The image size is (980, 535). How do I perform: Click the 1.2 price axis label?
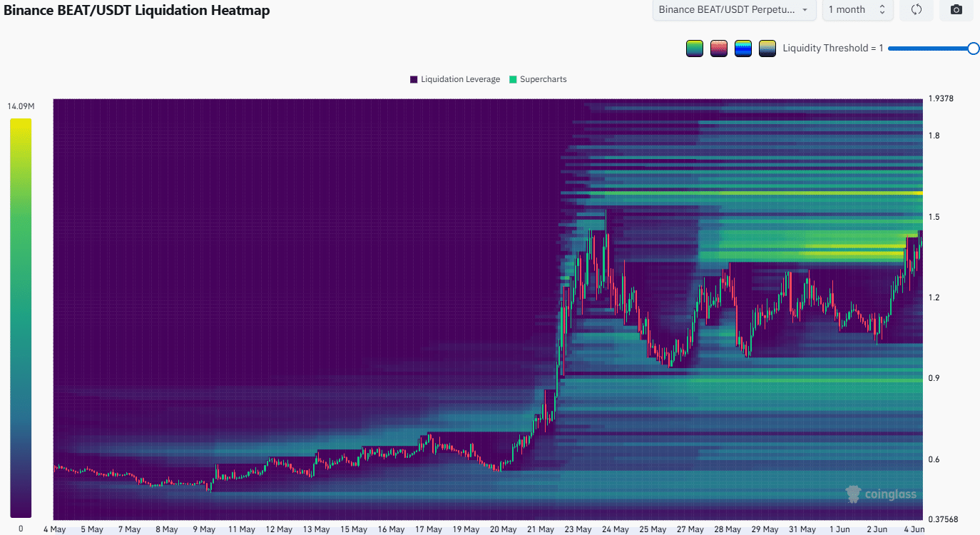click(x=934, y=297)
